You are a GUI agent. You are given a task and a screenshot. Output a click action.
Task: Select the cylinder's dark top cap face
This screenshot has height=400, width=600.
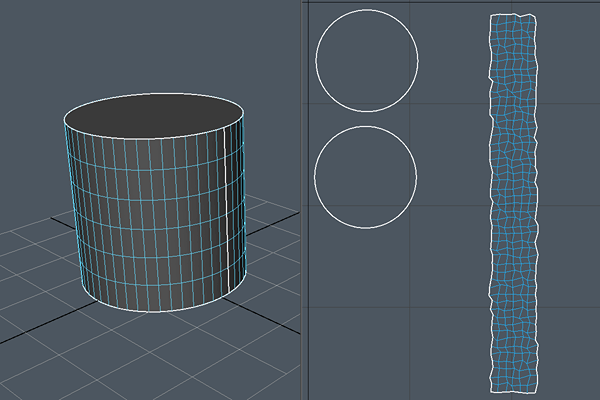coord(155,114)
